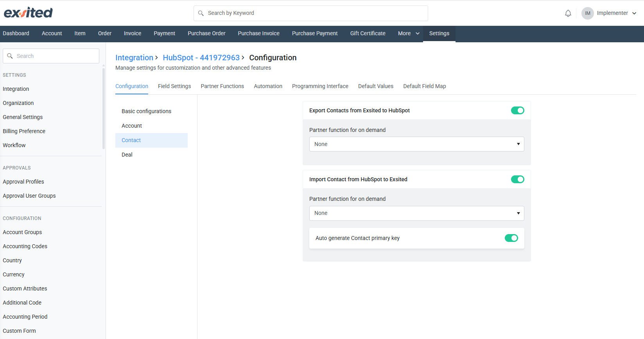This screenshot has width=644, height=339.
Task: Switch to Default Field Map tab
Action: coord(425,86)
